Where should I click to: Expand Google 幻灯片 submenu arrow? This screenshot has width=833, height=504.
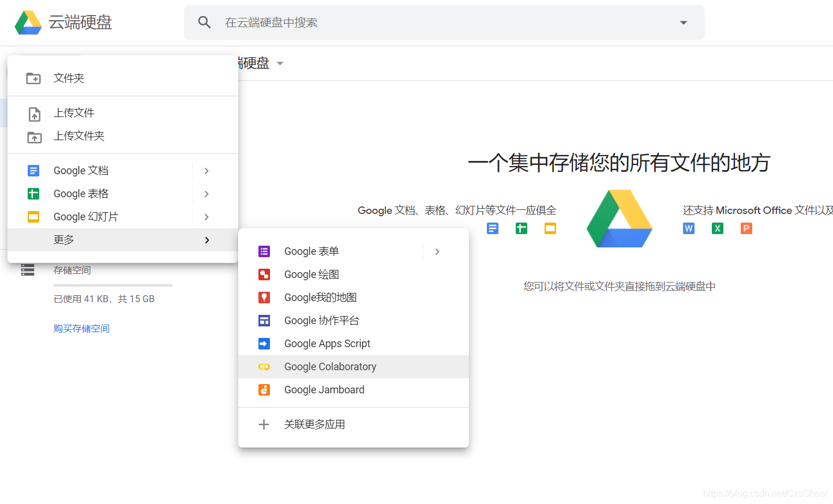tap(207, 217)
